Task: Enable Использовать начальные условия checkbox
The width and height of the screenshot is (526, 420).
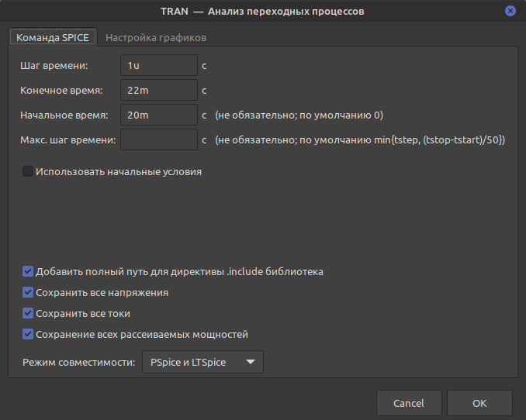Action: (28, 171)
